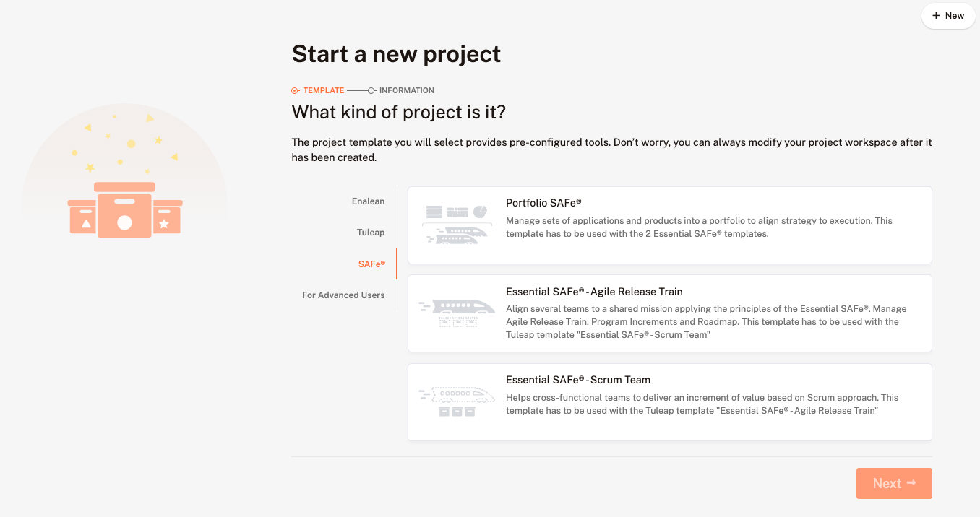This screenshot has width=980, height=517.
Task: Choose the Portfolio SAFe® template card
Action: pyautogui.click(x=669, y=225)
